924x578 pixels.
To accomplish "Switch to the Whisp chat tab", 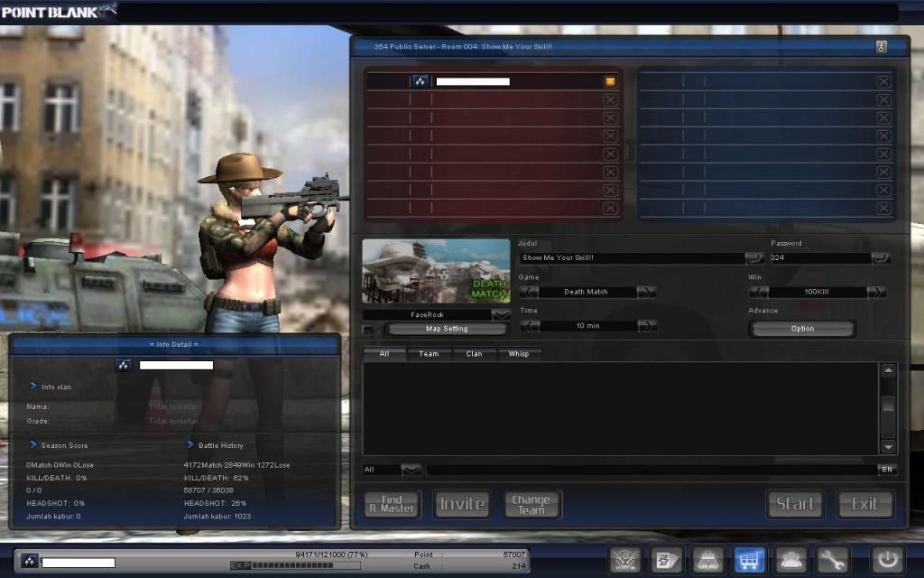I will (519, 354).
